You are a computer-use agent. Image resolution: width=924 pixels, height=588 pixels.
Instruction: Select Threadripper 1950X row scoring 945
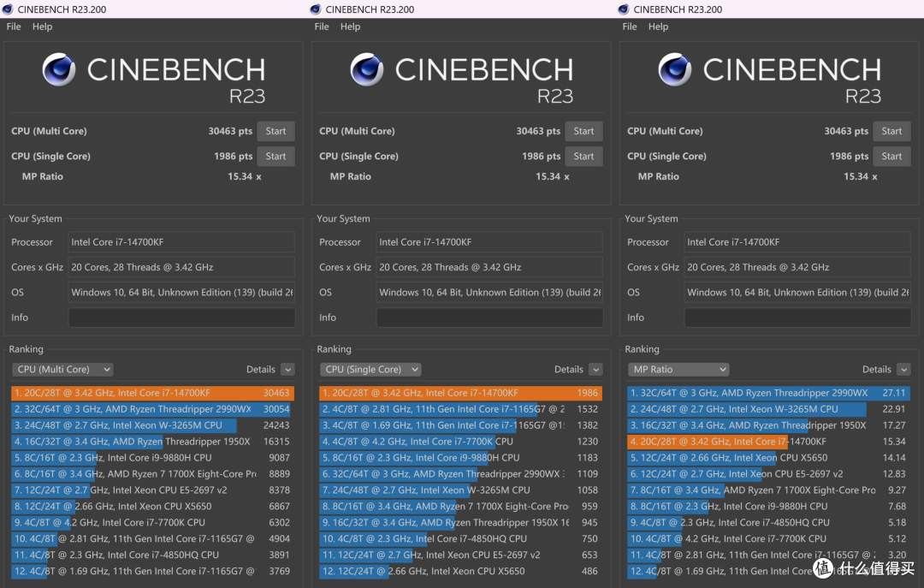pyautogui.click(x=461, y=523)
